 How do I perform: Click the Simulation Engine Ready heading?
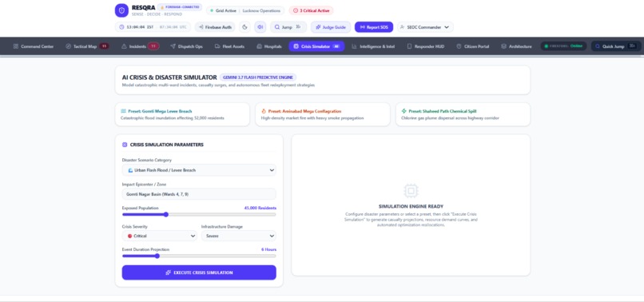(x=411, y=207)
